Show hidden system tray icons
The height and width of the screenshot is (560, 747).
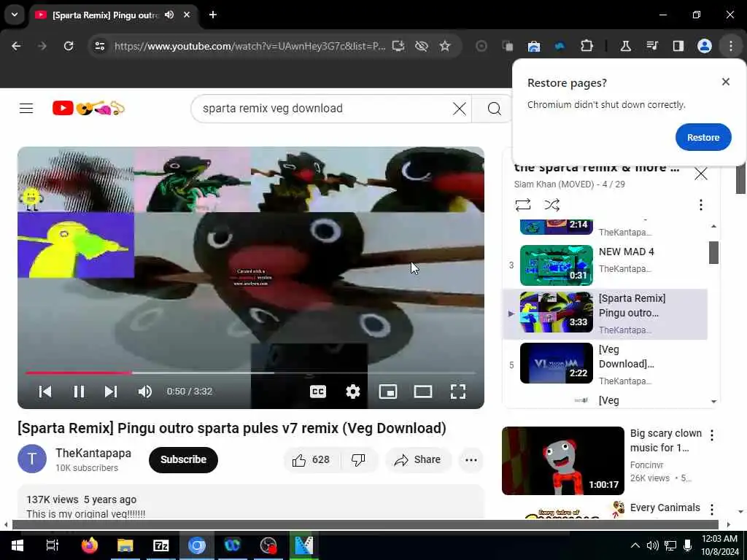tap(635, 545)
